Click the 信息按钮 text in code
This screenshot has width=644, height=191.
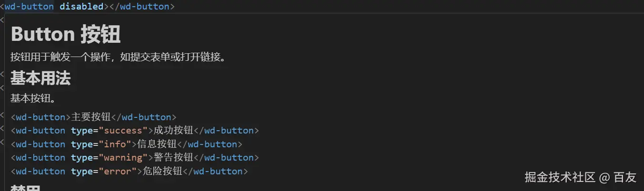[157, 144]
